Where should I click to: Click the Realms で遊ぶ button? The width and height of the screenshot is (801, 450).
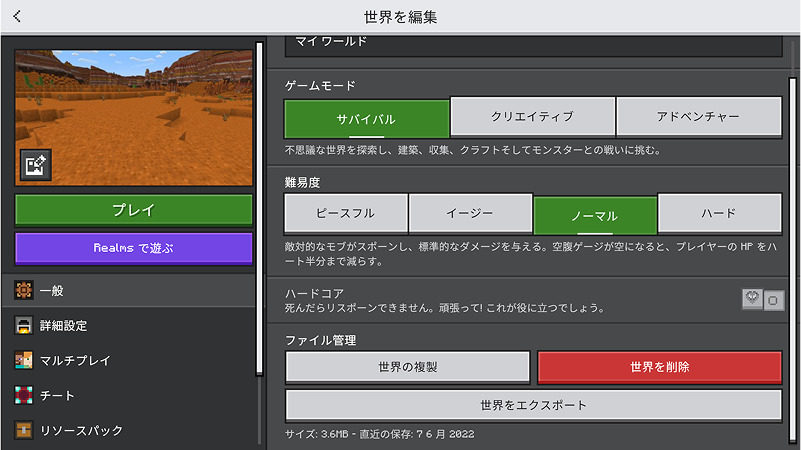134,248
